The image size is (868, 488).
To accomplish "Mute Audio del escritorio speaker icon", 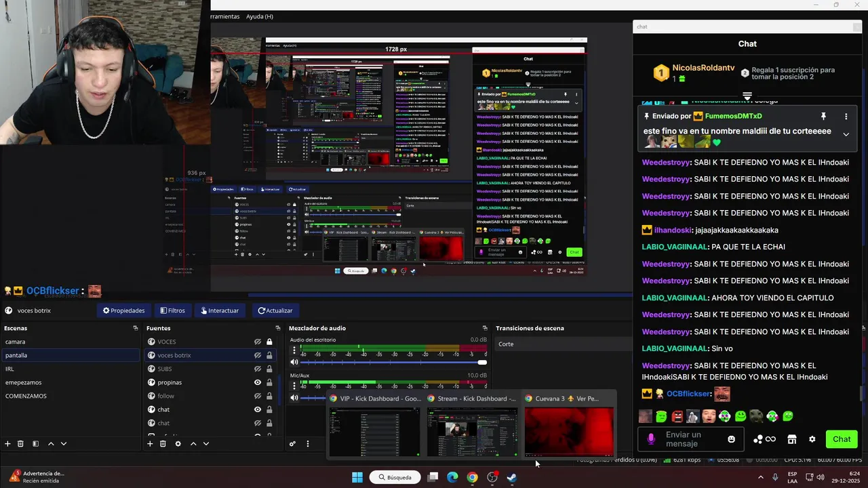I will 294,362.
